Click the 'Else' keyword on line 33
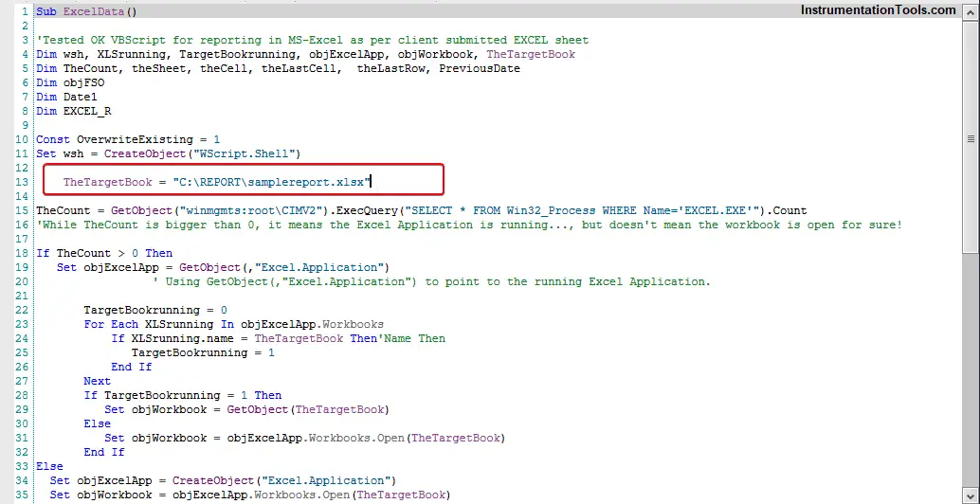Image resolution: width=980 pixels, height=504 pixels. [49, 466]
